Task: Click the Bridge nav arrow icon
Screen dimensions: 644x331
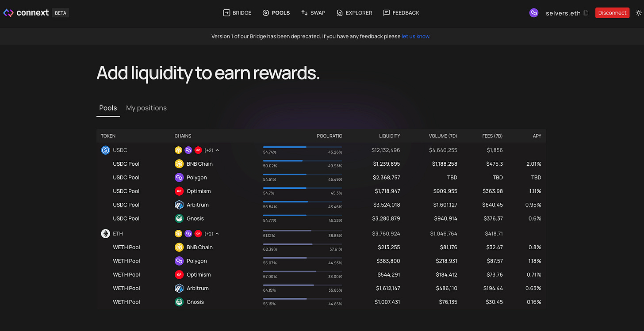Action: click(x=226, y=13)
